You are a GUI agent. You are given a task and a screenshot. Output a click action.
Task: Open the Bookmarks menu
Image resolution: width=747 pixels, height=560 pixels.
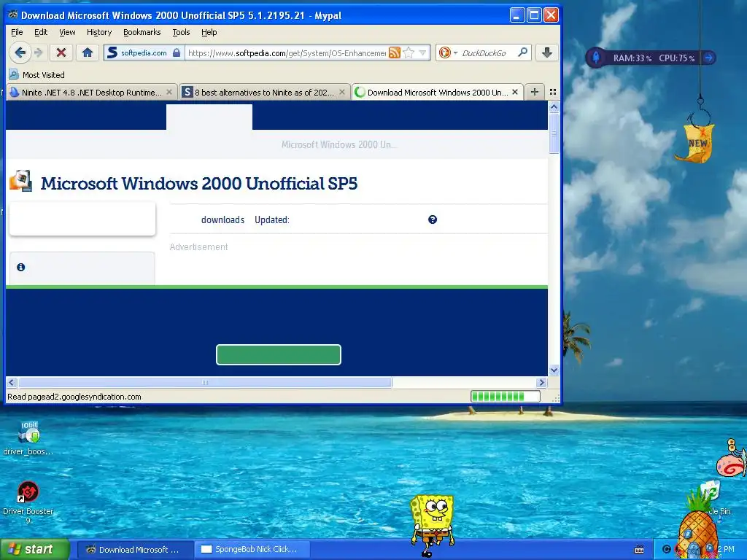(142, 32)
